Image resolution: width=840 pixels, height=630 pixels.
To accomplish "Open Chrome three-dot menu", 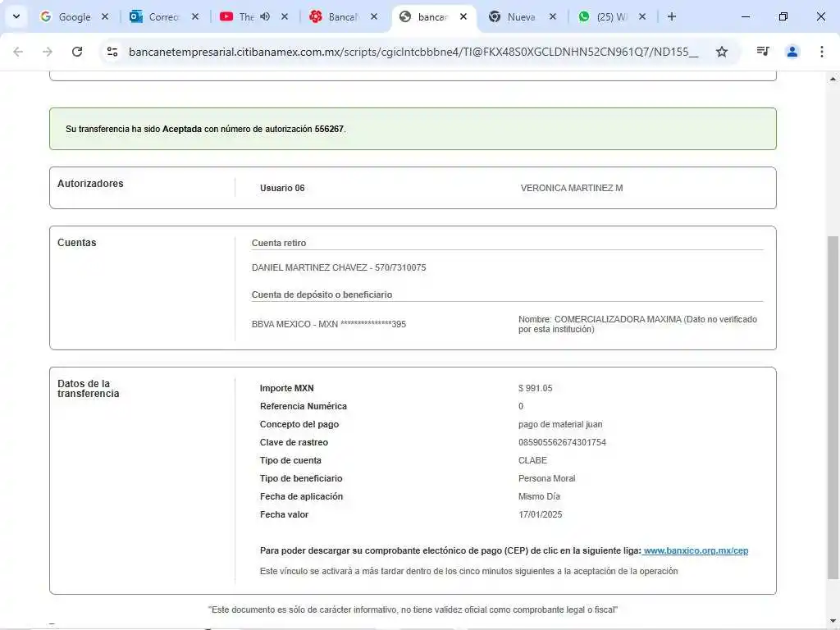I will tap(821, 52).
